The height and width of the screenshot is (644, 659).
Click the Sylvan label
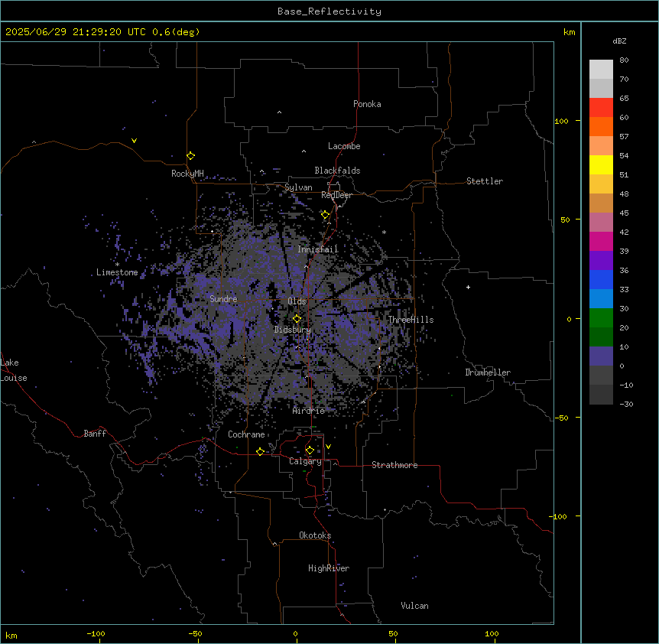click(x=298, y=187)
